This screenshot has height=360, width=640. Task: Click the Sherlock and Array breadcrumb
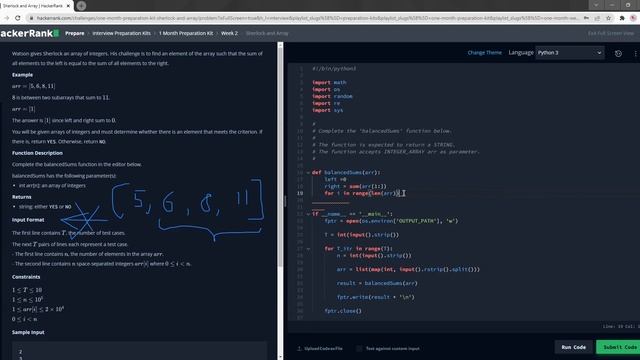coord(267,33)
